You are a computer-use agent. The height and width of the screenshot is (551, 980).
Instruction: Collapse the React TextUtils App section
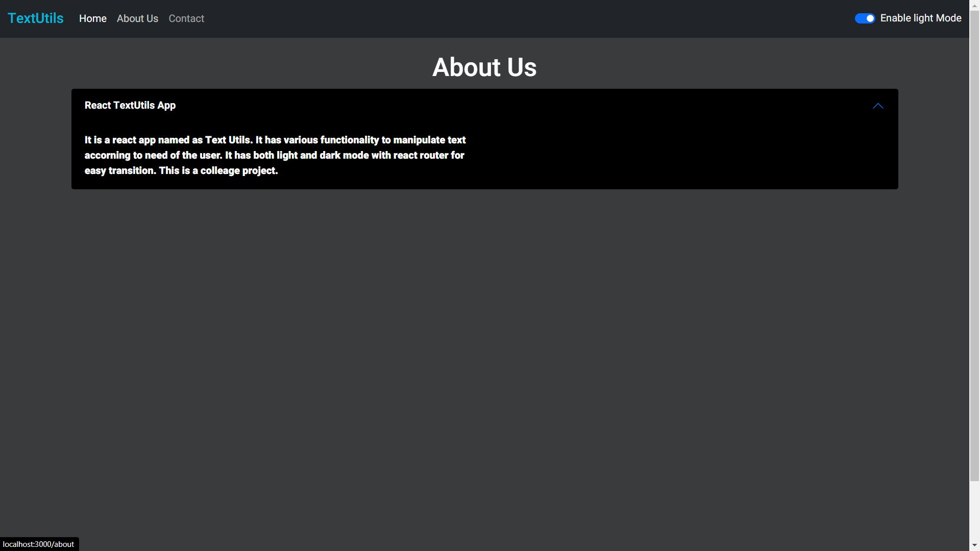coord(130,106)
